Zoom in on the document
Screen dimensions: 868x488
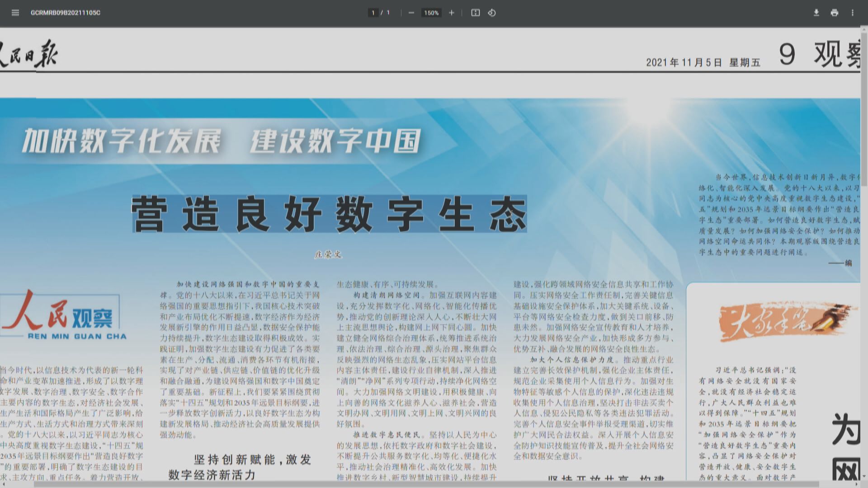(x=451, y=13)
